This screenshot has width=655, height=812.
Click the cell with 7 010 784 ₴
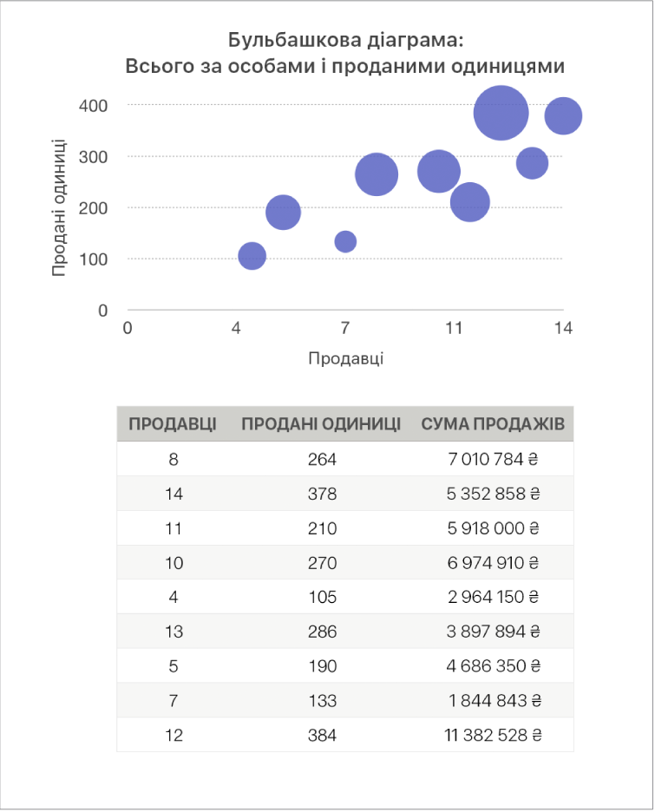coord(493,459)
